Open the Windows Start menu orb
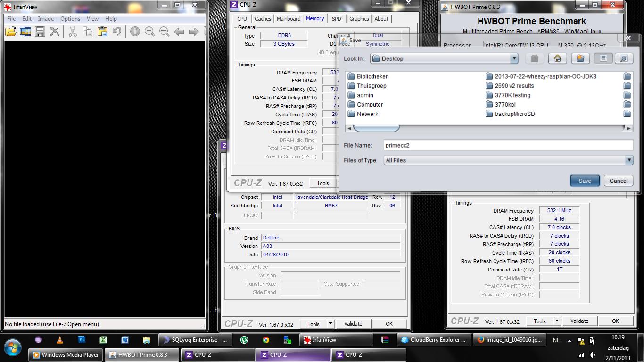 click(x=13, y=346)
